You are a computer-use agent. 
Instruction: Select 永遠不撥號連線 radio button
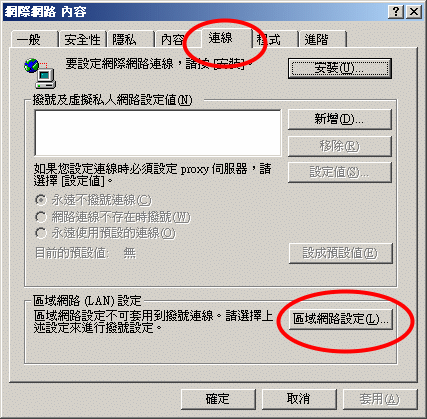point(41,200)
